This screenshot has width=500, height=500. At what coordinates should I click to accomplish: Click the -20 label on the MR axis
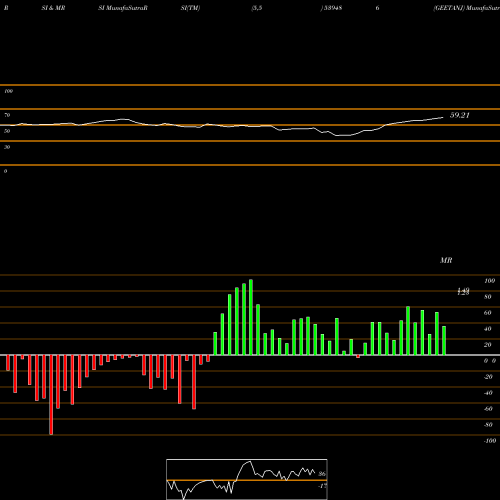tap(488, 377)
